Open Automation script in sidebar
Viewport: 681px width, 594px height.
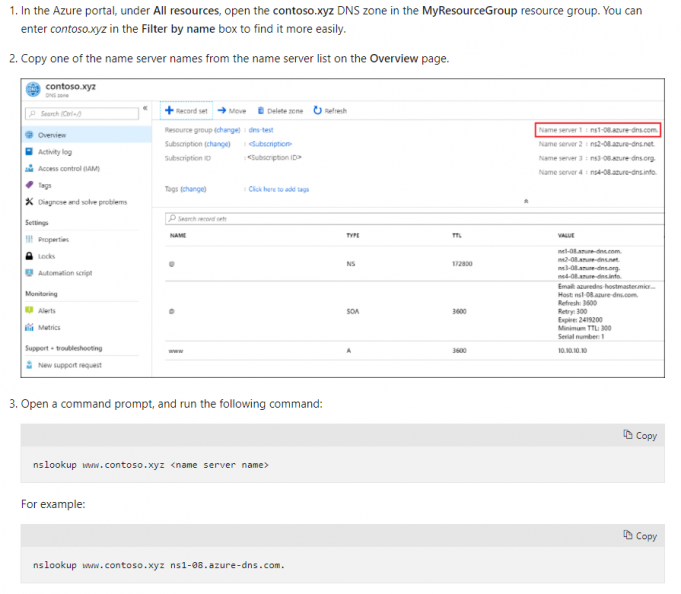(64, 273)
